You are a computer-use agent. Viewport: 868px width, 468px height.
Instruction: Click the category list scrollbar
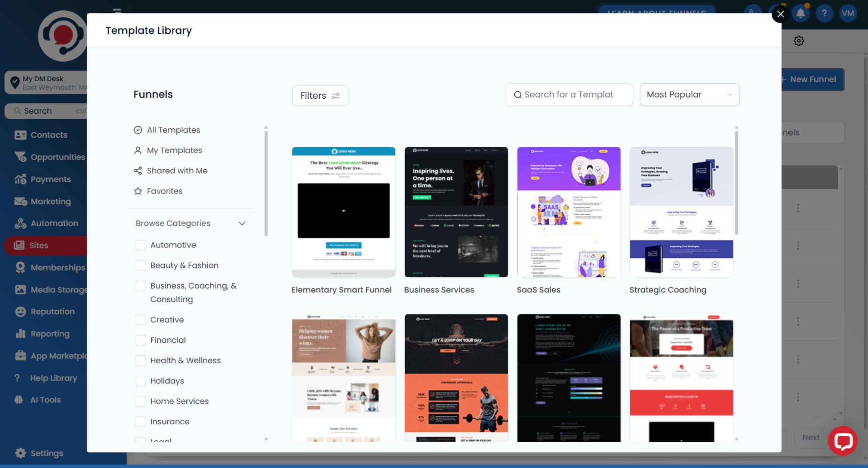[266, 183]
